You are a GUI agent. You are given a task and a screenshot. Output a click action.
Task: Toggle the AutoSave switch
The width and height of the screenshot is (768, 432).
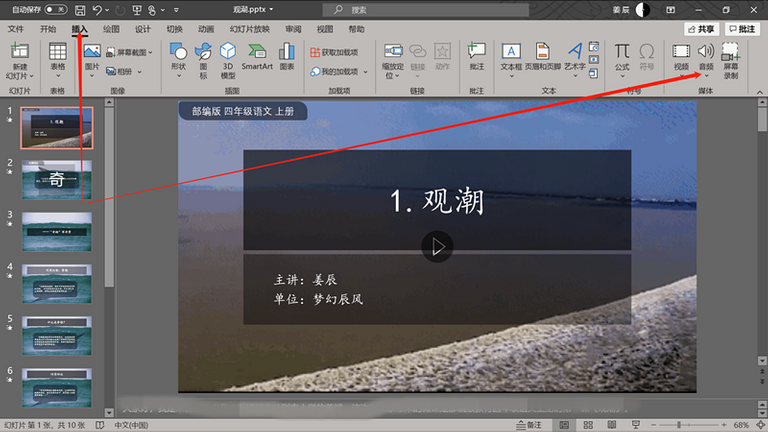(x=55, y=9)
